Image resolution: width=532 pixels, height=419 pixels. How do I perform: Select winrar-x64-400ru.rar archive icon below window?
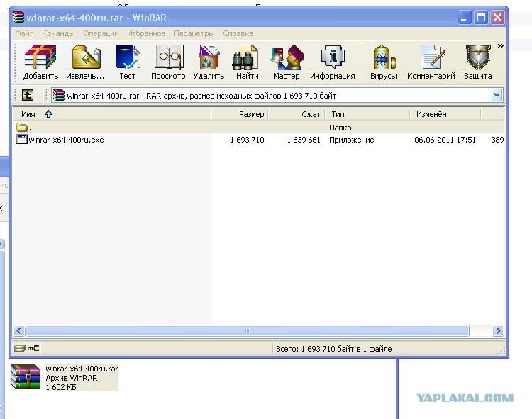point(26,376)
